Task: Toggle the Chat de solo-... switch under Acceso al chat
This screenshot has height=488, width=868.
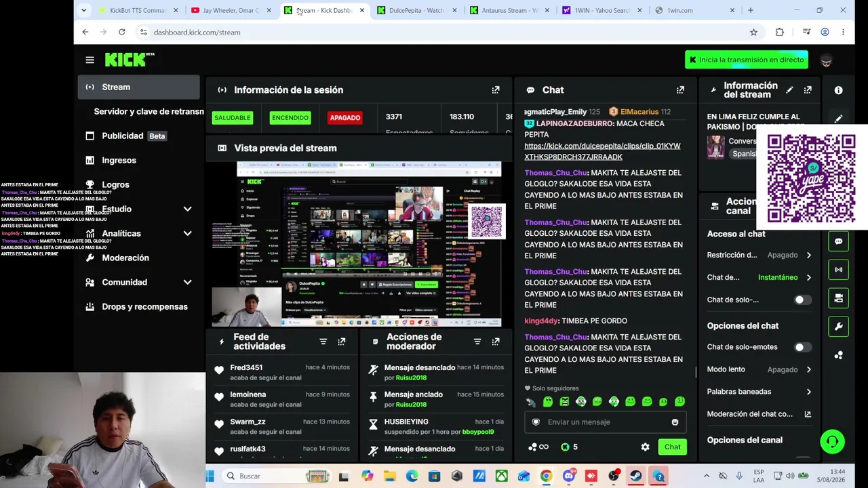Action: coord(802,300)
